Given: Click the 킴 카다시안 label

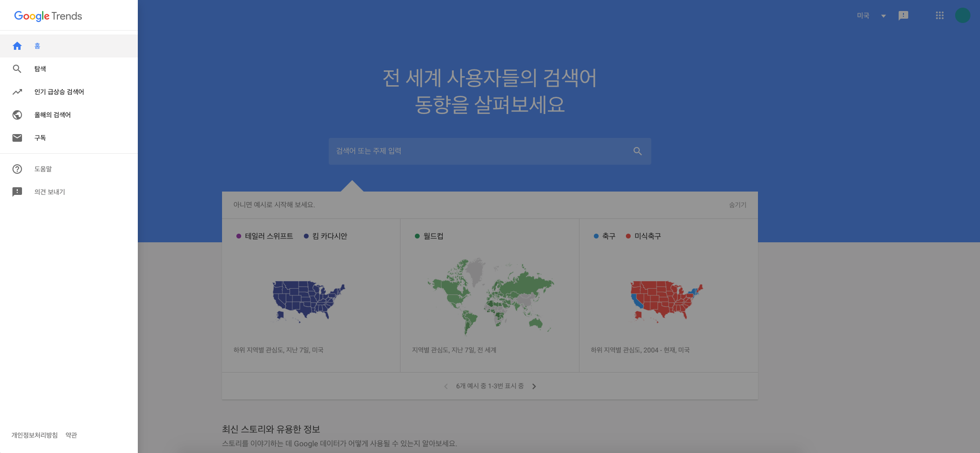Looking at the screenshot, I should coord(330,236).
